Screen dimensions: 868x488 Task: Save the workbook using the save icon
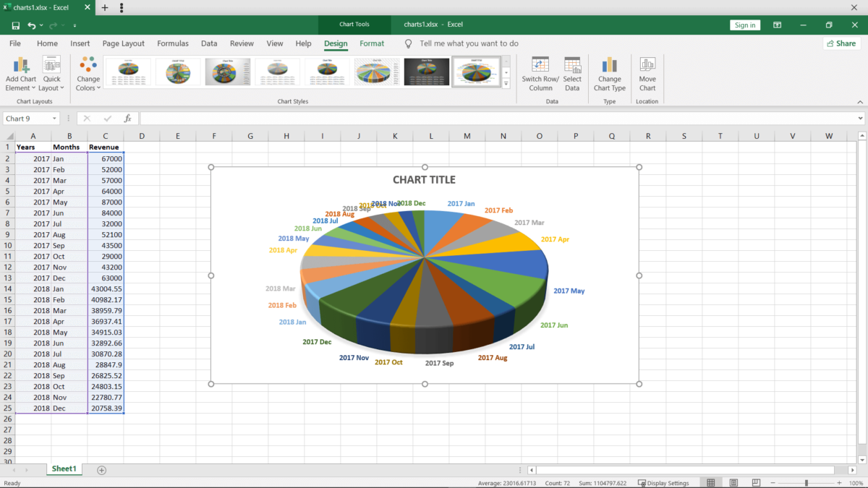[15, 25]
